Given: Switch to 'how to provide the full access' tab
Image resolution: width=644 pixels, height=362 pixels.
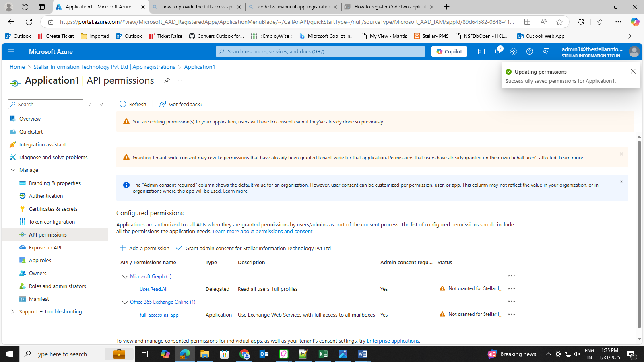Looking at the screenshot, I should pos(197,7).
